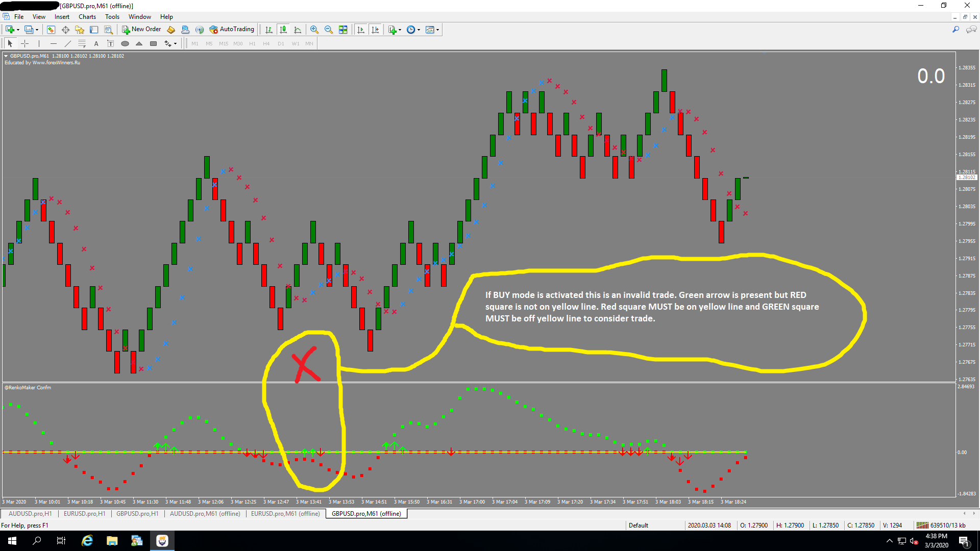Switch to AUDUSD.pro,H1 chart tab
980x551 pixels.
30,514
